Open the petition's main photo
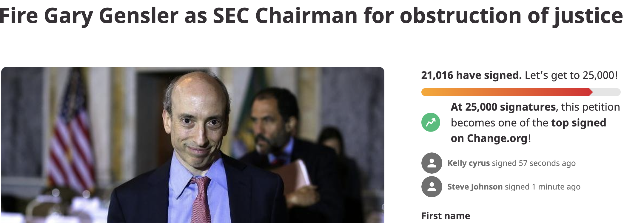This screenshot has height=223, width=644. pos(193,145)
